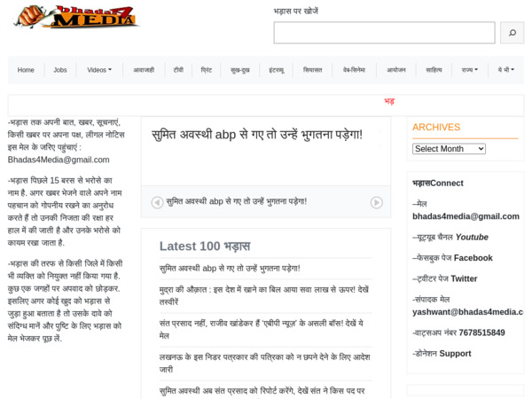The width and height of the screenshot is (532, 399).
Task: Open first Latest 100 item सुमित अवस्थी abp
Action: pos(230,269)
